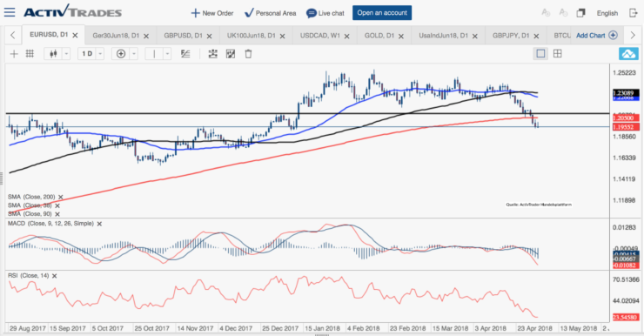Open Personal Area link

pyautogui.click(x=271, y=13)
